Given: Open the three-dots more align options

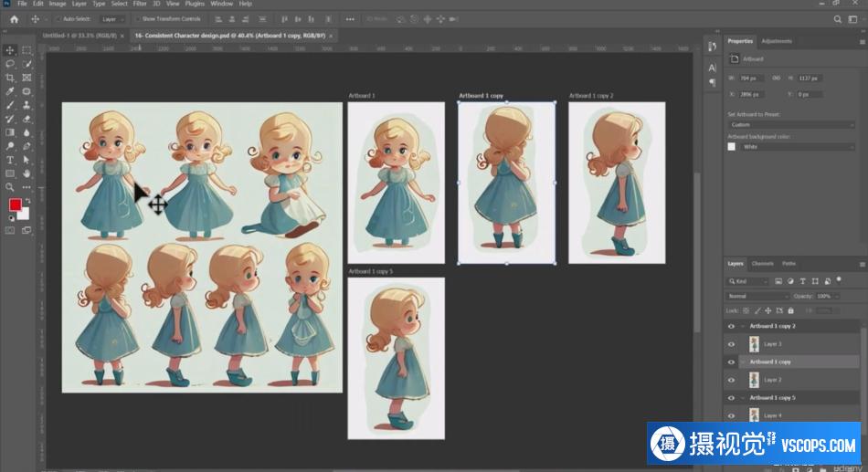Looking at the screenshot, I should pos(350,19).
